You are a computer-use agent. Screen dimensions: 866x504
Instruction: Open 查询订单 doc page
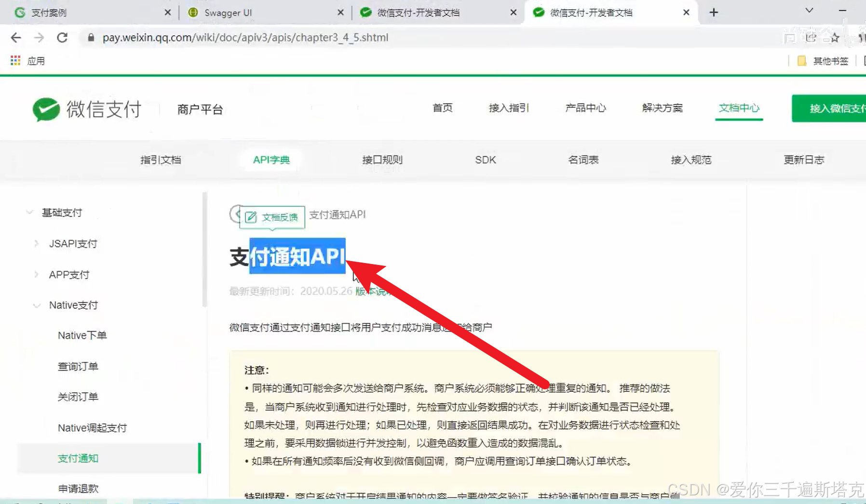78,367
